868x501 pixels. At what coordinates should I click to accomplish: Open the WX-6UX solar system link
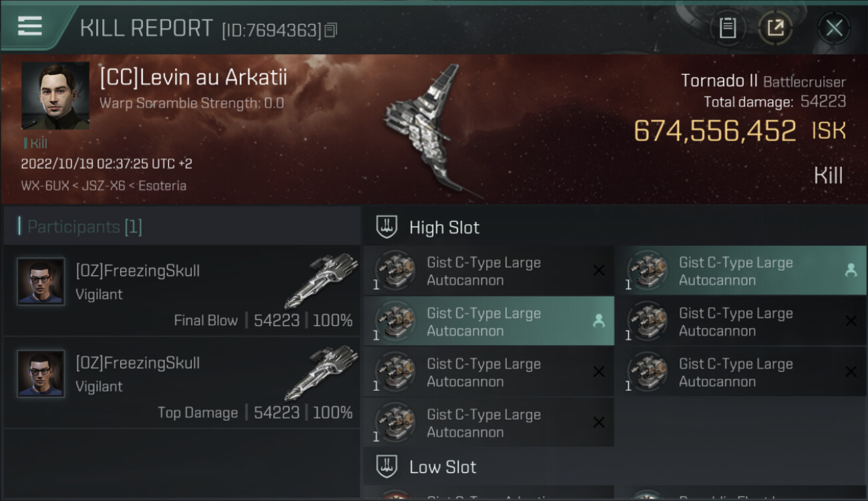coord(45,186)
